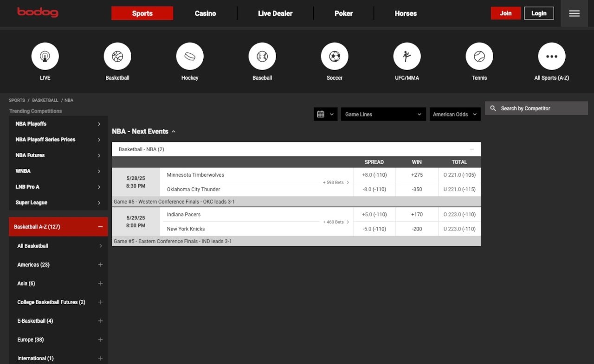Select Timberwolves +8.0 (-110) spread
The image size is (594, 364).
pos(374,175)
